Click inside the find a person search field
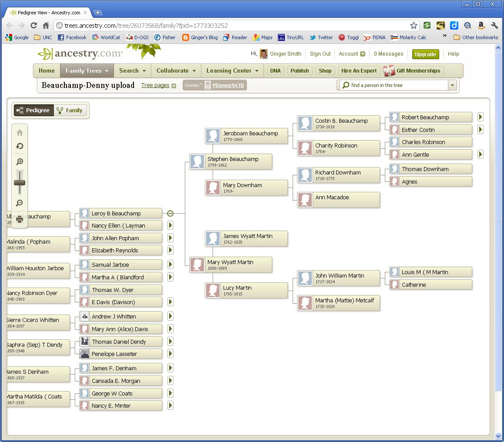This screenshot has width=504, height=442. [x=391, y=85]
